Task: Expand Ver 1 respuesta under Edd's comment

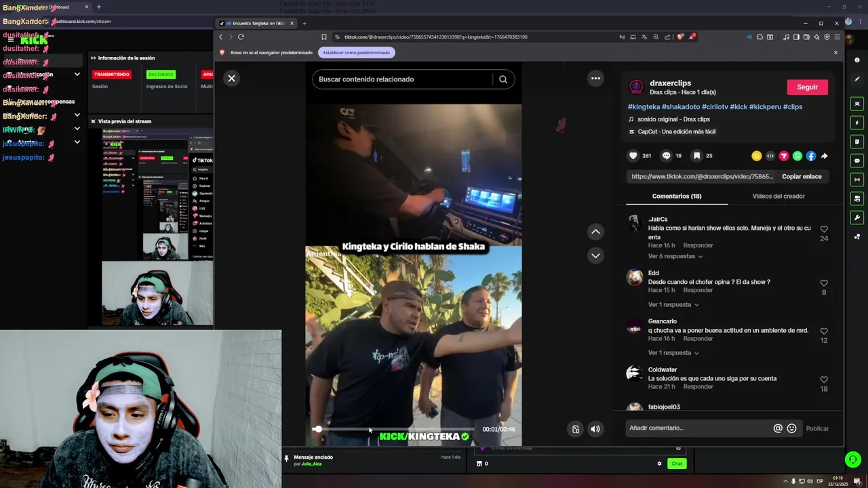Action: point(673,304)
